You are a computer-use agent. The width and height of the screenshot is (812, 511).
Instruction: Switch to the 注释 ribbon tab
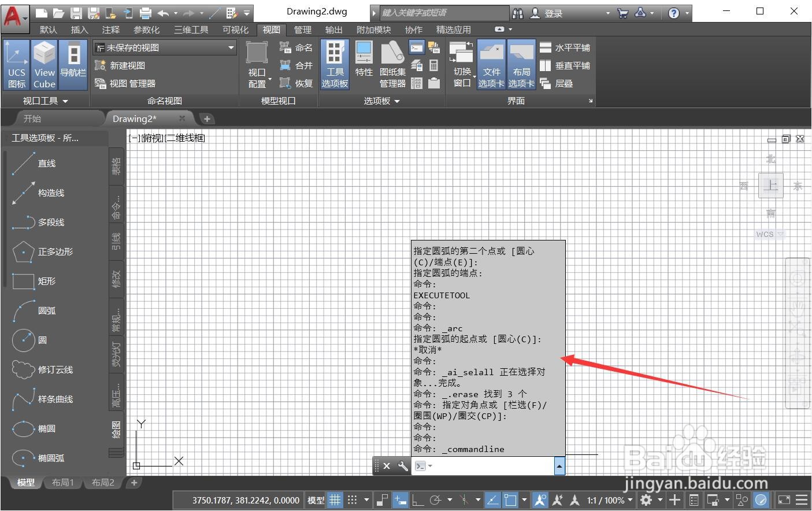pos(110,29)
